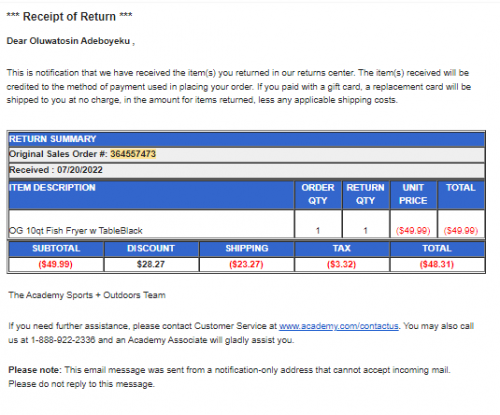Click the shipping value ($23.27)

(x=246, y=264)
